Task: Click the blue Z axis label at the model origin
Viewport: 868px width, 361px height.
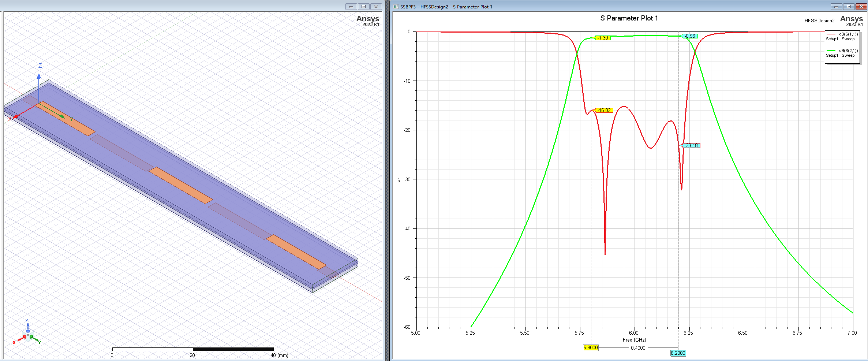Action: [x=40, y=66]
